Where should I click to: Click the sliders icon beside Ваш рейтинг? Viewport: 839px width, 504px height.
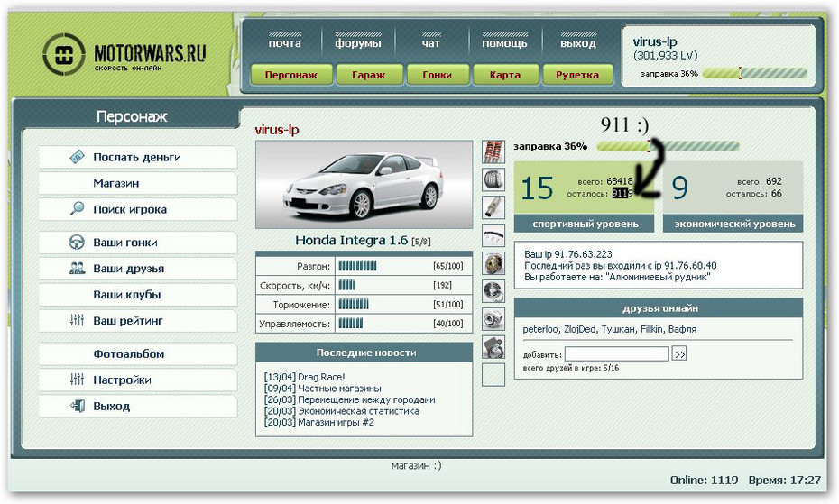[77, 320]
